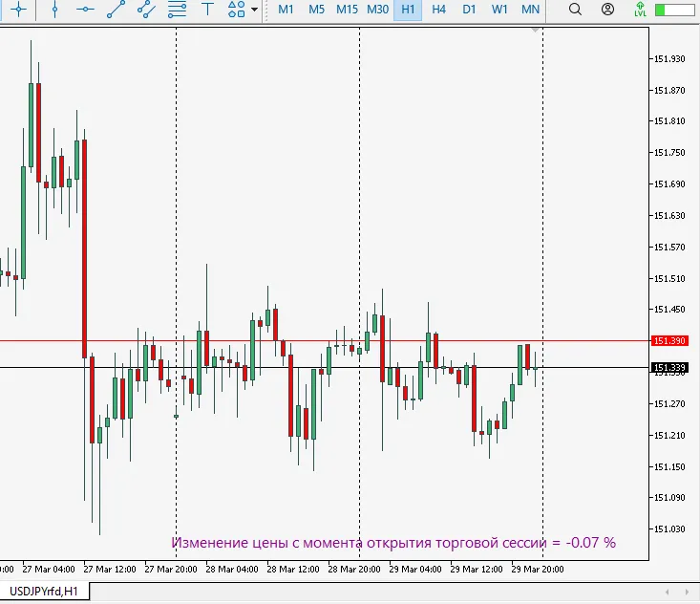Select the text label tool
Screen dimensions: 700x604
point(207,10)
